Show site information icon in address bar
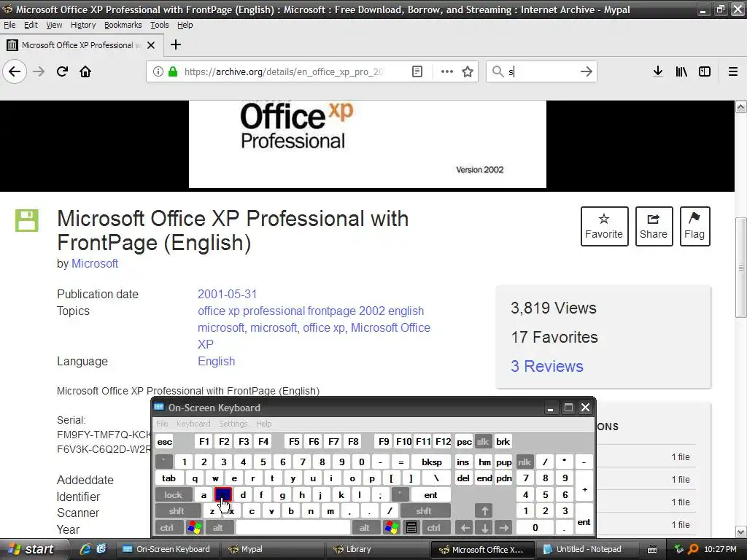The image size is (747, 560). pos(158,72)
